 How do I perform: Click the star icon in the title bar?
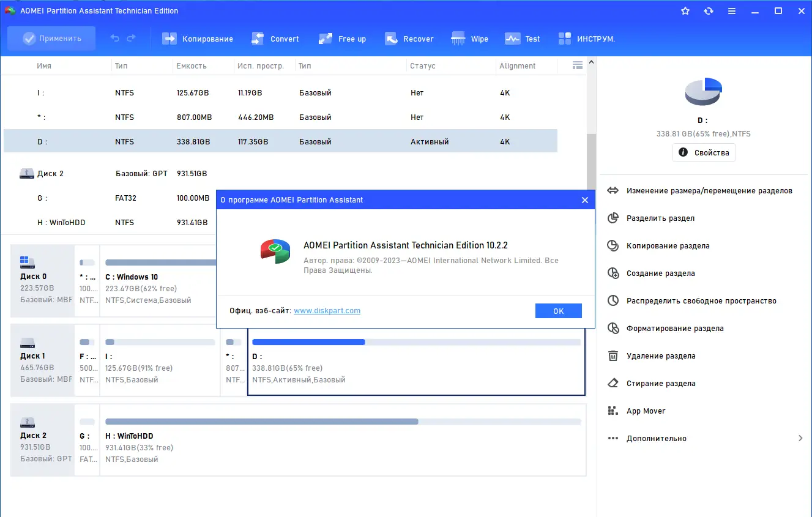[685, 11]
